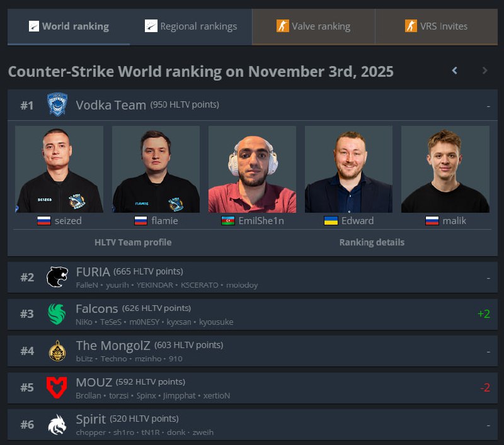Click the Falcons green logo
Viewport: 504px width, 445px height.
coord(57,313)
